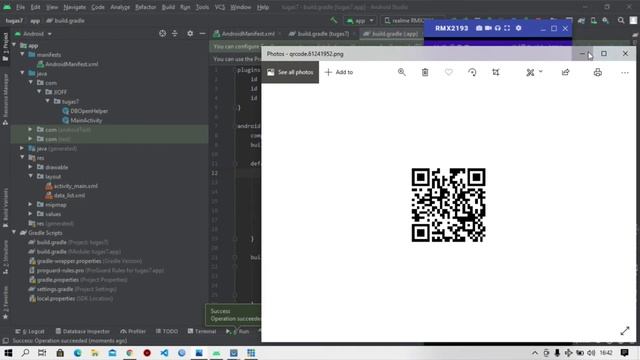Viewport: 640px width, 360px height.
Task: Take a screenshot in RMX2193 window
Action: pos(479,28)
